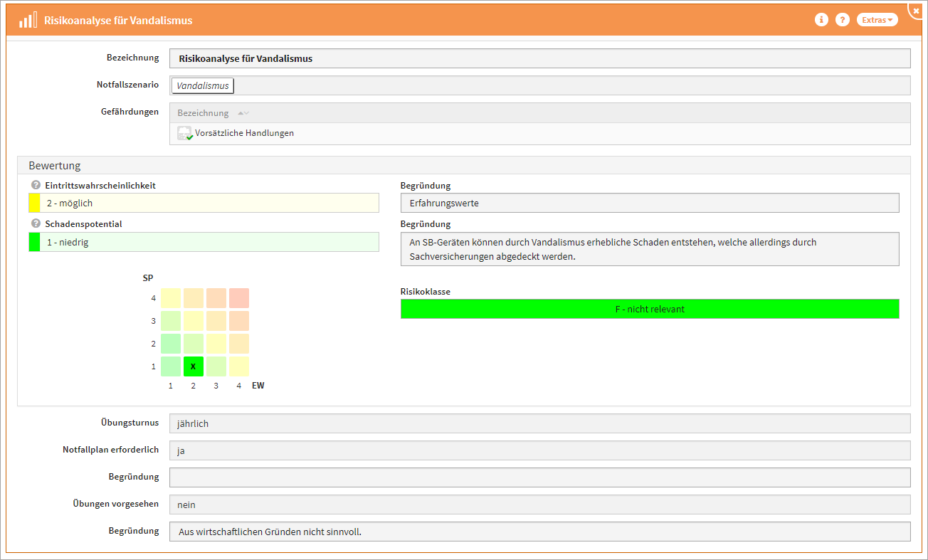Open the Extras dropdown menu
Viewport: 928px width, 560px height.
(x=877, y=20)
